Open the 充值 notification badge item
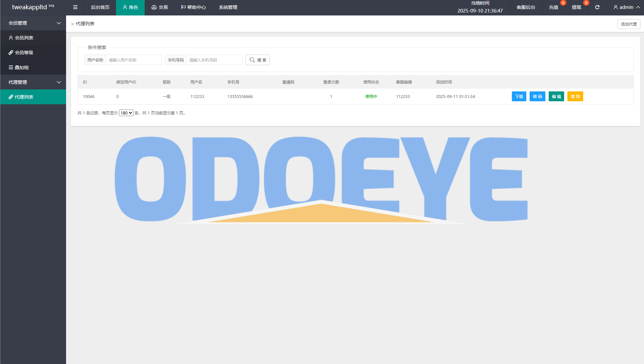Viewport: 644px width, 364px height. pos(554,7)
